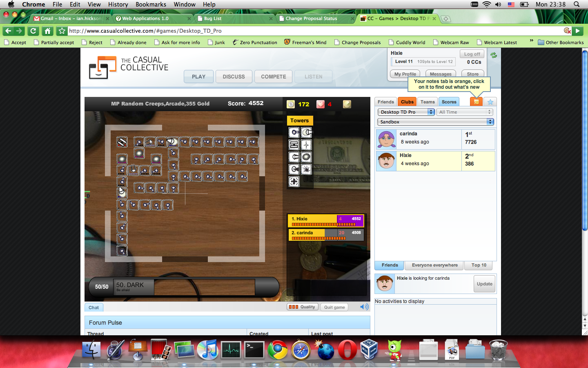
Task: Open Terminal from the Dock
Action: tap(254, 350)
